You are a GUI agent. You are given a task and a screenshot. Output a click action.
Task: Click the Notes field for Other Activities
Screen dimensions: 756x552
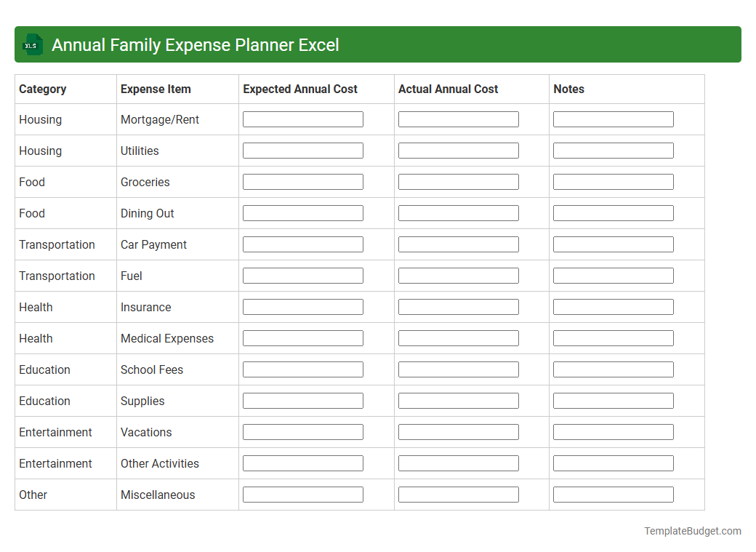[x=613, y=463]
